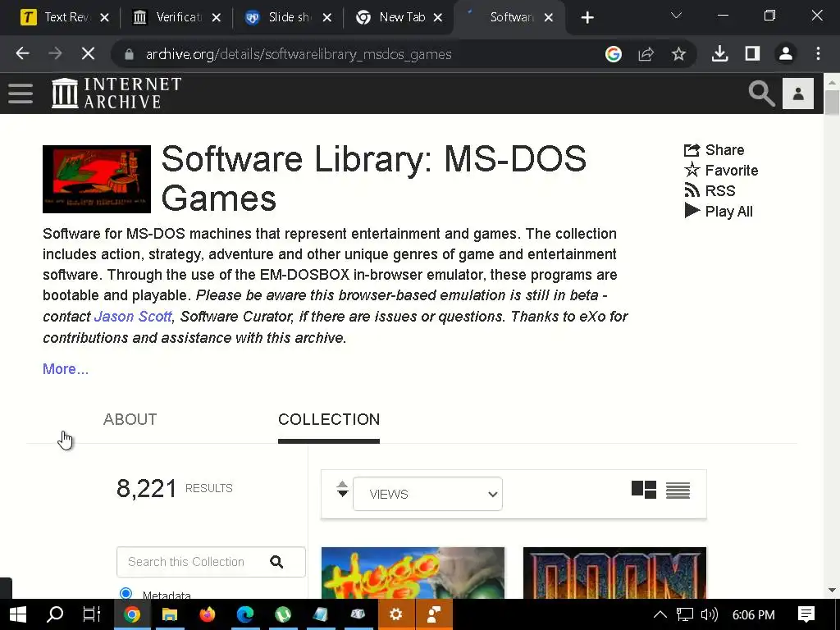Open the RSS feed icon
This screenshot has width=840, height=630.
pyautogui.click(x=710, y=190)
